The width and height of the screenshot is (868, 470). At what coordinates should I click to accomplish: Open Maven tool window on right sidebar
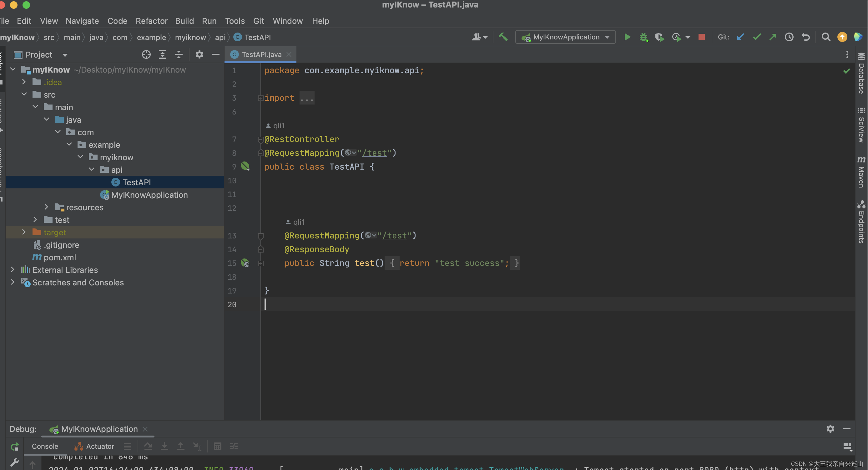pyautogui.click(x=861, y=172)
